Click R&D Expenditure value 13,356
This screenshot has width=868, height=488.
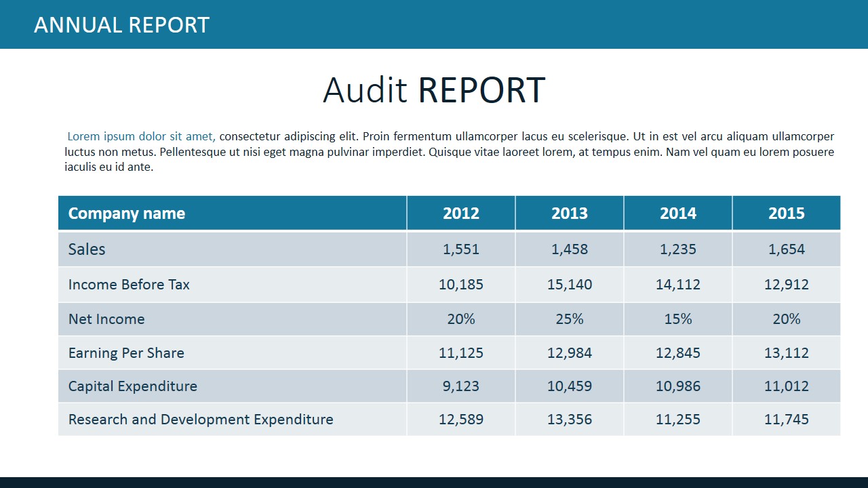(x=570, y=420)
